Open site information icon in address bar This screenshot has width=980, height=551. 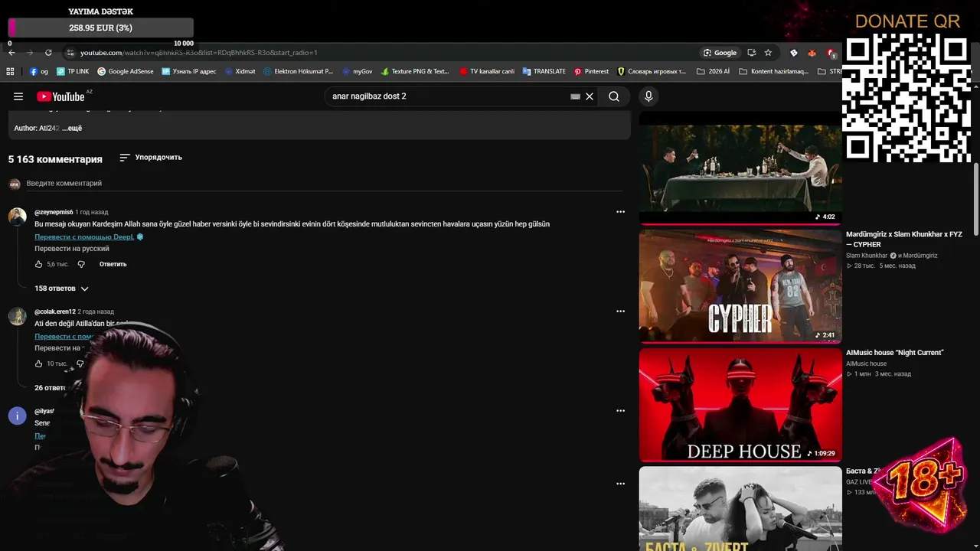point(70,53)
